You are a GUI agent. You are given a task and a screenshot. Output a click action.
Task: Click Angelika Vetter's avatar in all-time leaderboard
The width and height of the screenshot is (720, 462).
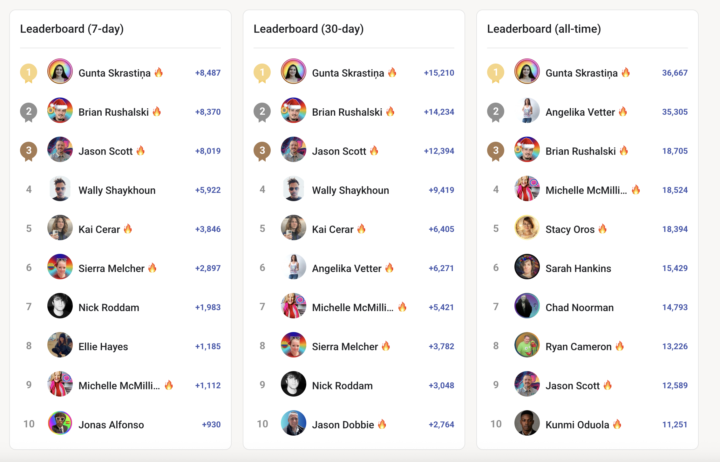coord(527,111)
